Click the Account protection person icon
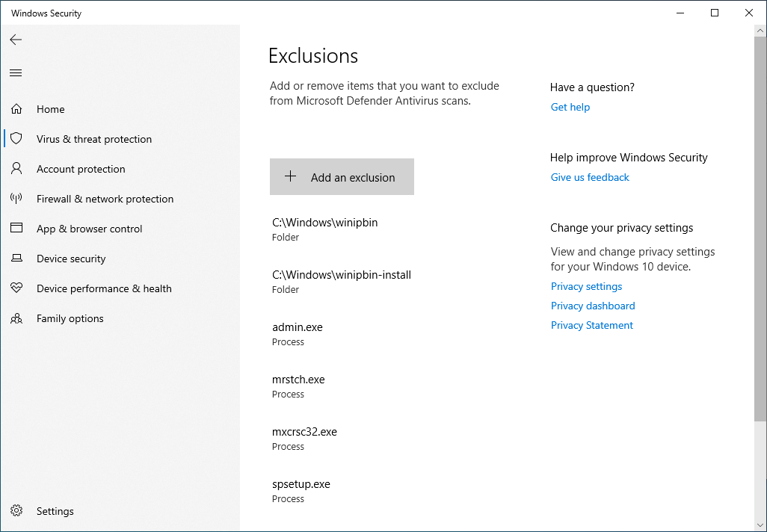The image size is (767, 532). pos(16,168)
